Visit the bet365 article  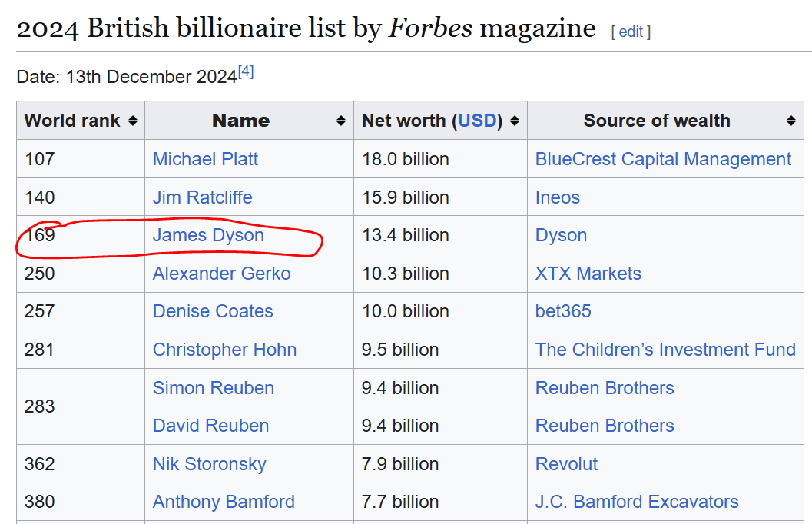tap(563, 311)
